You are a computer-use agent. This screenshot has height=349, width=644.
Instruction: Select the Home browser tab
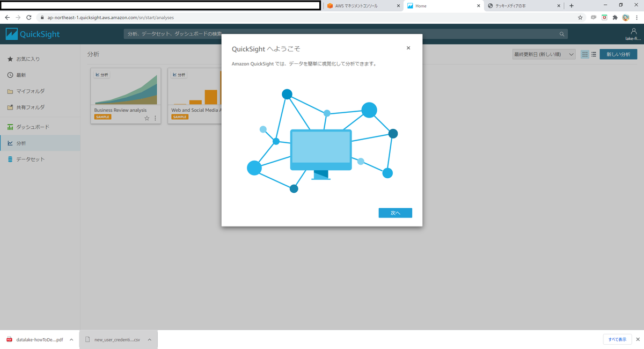tap(443, 6)
